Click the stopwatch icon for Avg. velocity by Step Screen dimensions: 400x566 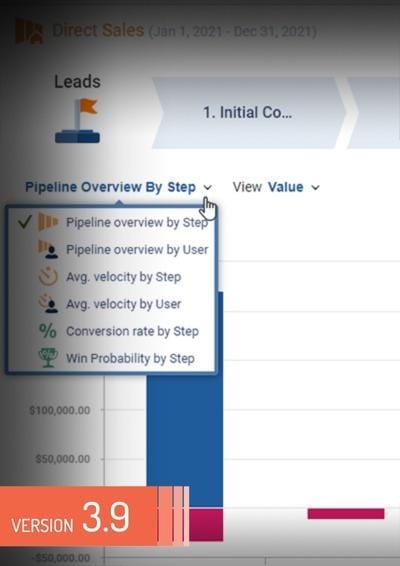48,277
